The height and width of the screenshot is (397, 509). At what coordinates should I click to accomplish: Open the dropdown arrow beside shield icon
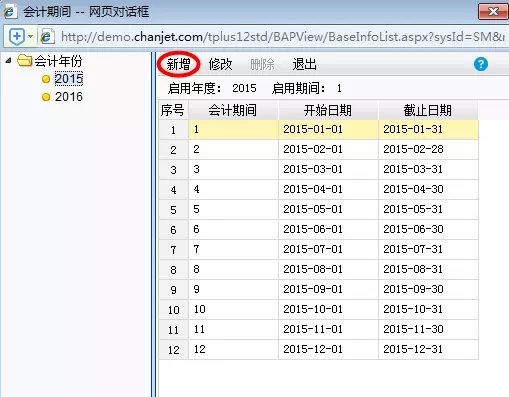tap(30, 36)
